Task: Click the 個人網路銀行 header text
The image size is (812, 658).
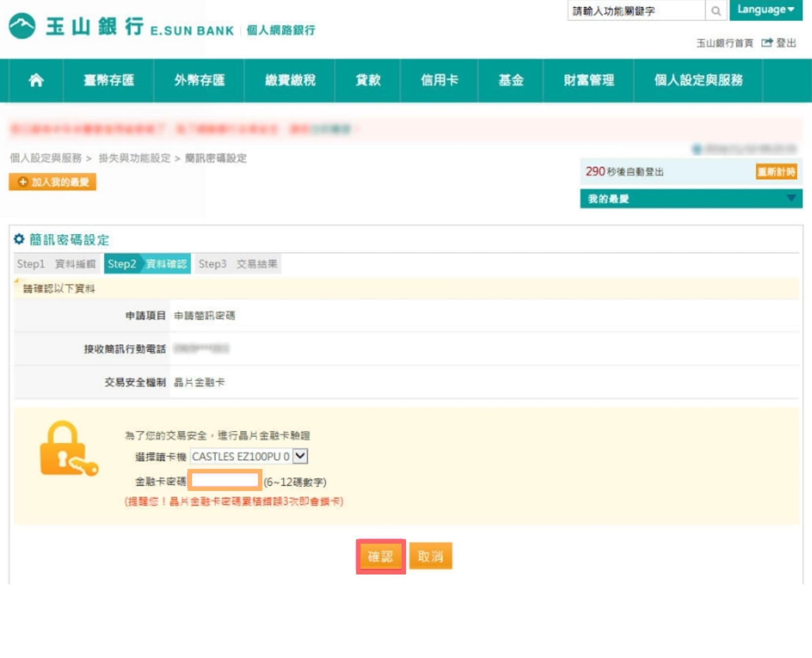Action: point(281,30)
